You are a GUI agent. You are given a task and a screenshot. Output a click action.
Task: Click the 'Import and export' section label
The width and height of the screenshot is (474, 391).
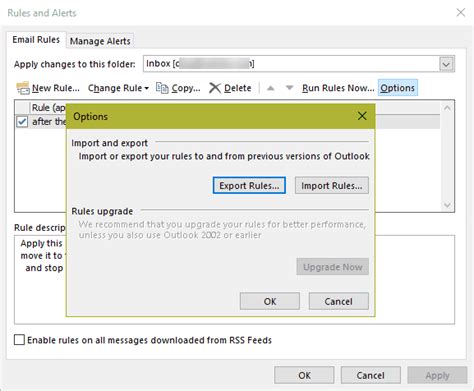(109, 143)
